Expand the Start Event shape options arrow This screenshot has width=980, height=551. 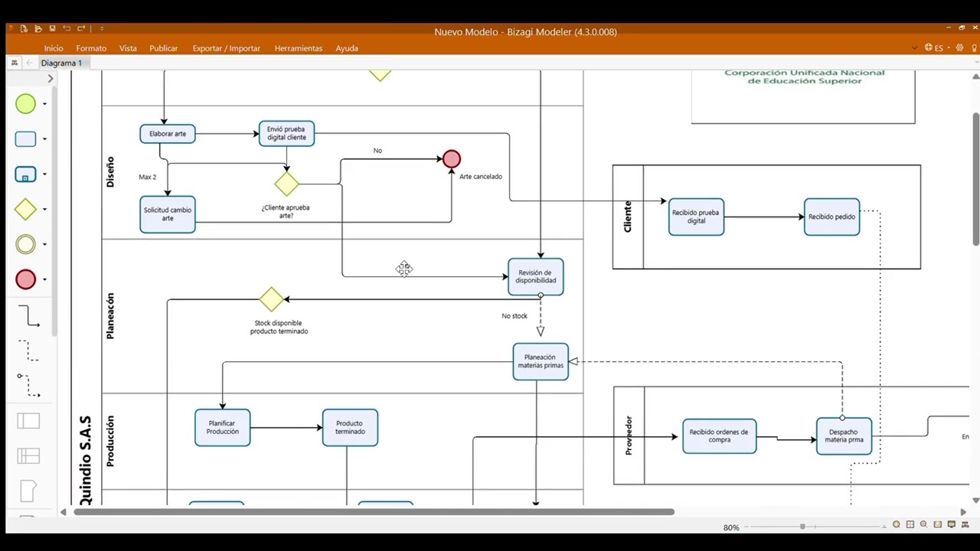coord(44,104)
